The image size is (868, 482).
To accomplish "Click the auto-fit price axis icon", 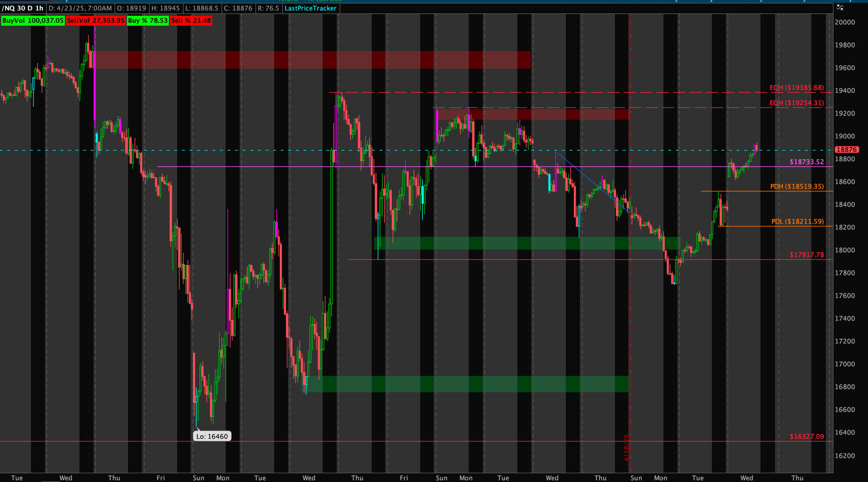I will point(840,7).
